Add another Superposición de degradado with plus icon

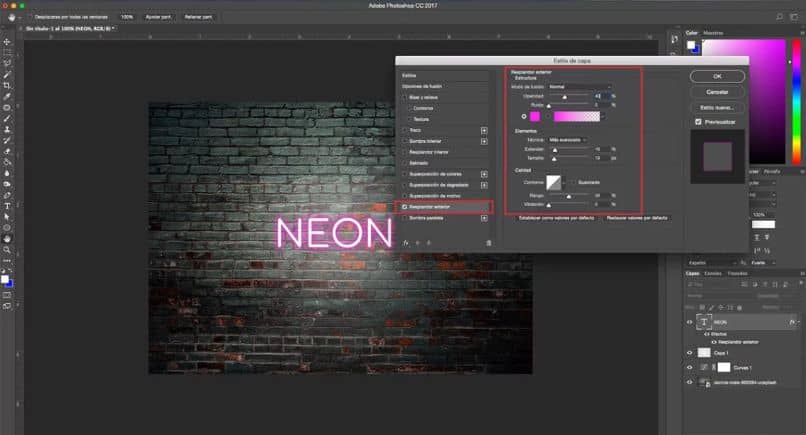tap(484, 185)
